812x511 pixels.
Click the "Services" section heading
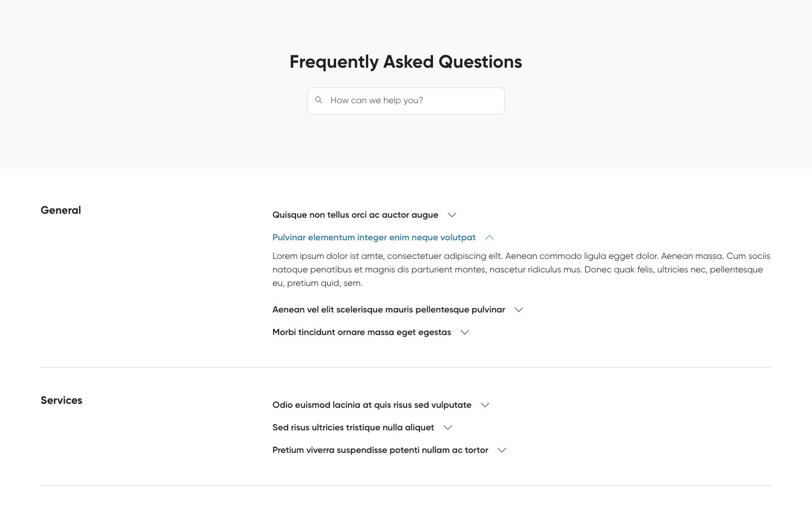click(61, 400)
